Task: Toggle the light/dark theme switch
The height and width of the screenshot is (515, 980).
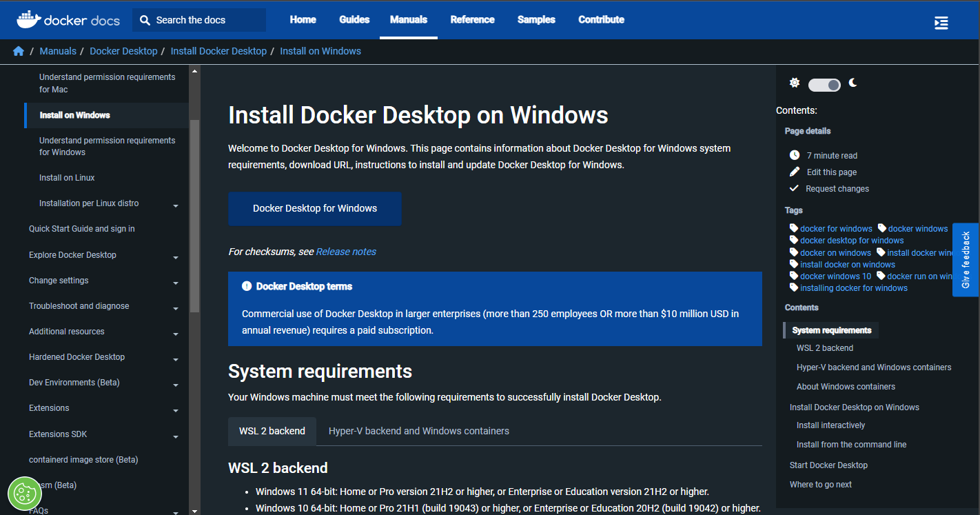Action: [x=824, y=85]
